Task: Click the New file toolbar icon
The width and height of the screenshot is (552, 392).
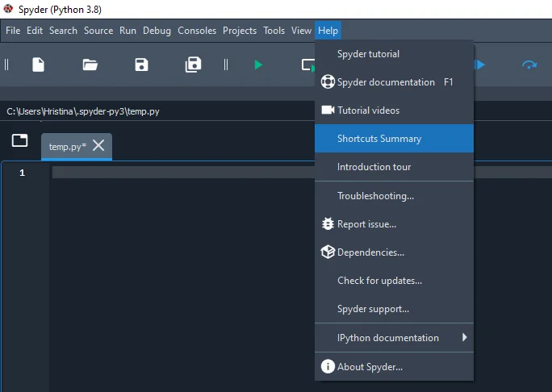Action: 38,65
